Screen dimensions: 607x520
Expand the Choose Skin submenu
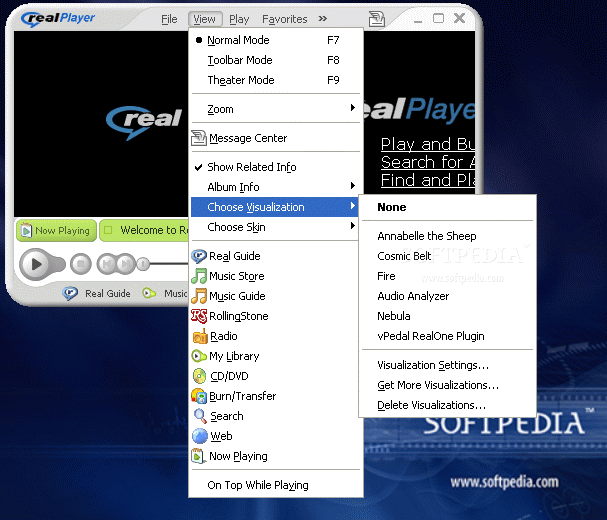click(276, 227)
